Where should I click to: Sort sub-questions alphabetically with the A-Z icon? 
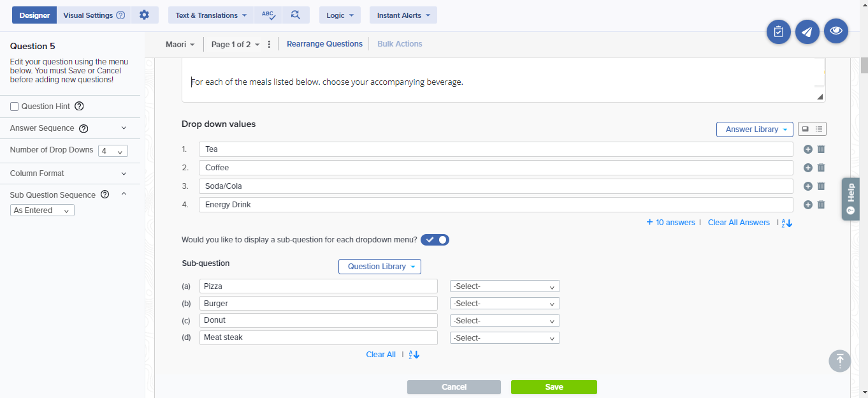(x=414, y=355)
